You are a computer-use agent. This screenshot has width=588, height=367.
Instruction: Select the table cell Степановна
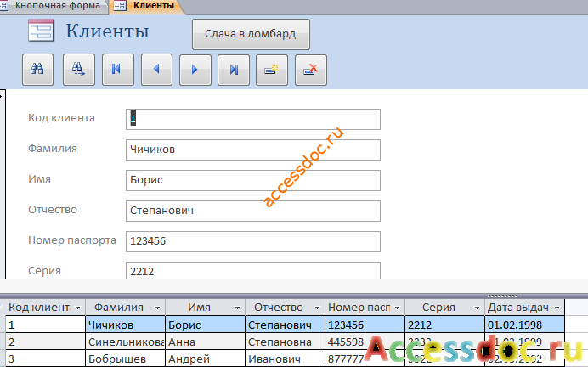click(285, 342)
